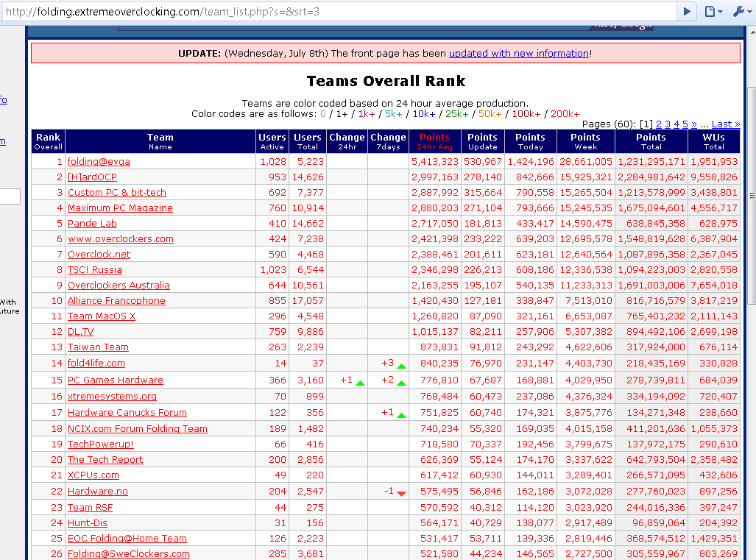Click 7days green arrow in PC Games Hardware row
The width and height of the screenshot is (756, 560).
click(x=401, y=383)
